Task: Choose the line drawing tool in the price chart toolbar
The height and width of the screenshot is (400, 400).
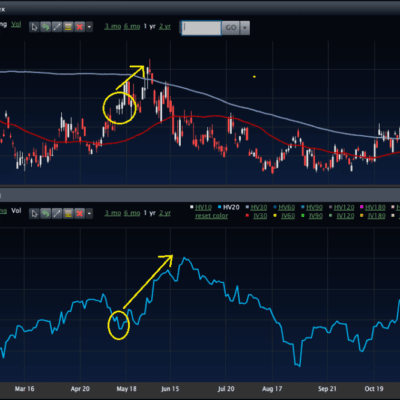Action: [x=57, y=27]
